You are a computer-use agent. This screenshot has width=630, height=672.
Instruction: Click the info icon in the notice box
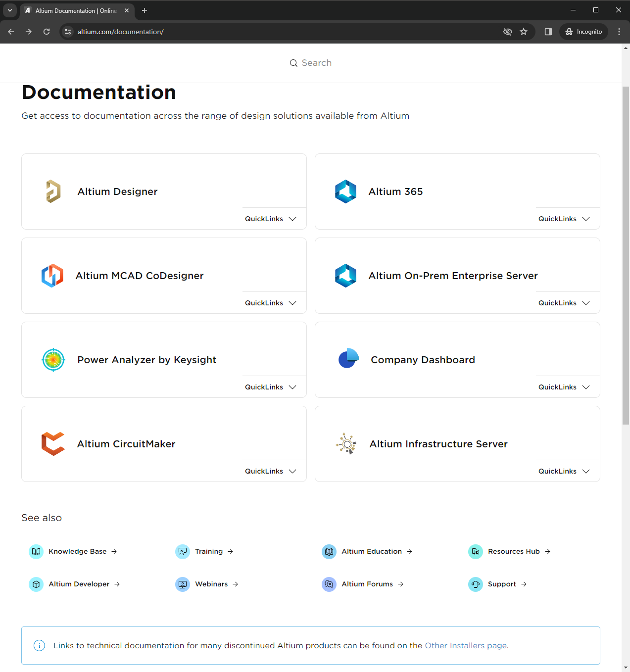(x=39, y=645)
